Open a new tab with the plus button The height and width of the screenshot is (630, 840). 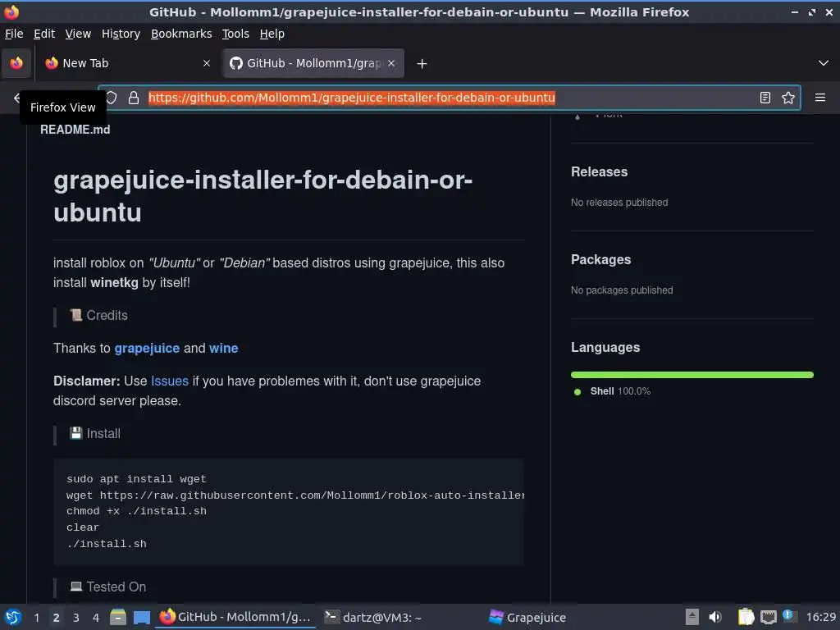coord(422,64)
